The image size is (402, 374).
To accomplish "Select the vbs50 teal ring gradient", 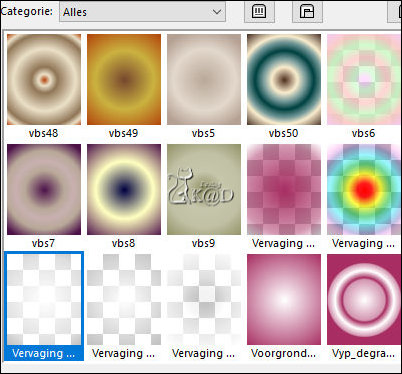I will click(284, 79).
